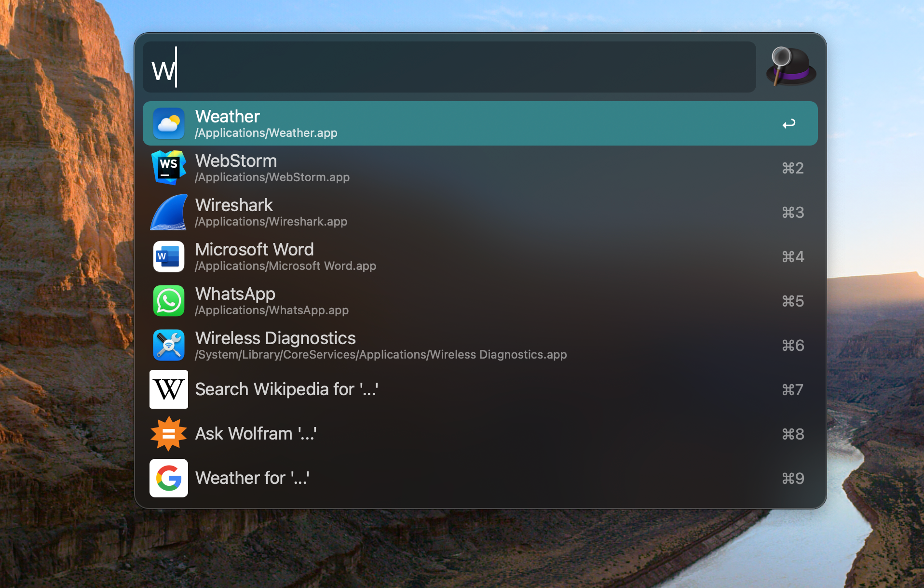Screen dimensions: 924x588
Task: Click the Wolfram Alpha orange icon
Action: [x=169, y=434]
